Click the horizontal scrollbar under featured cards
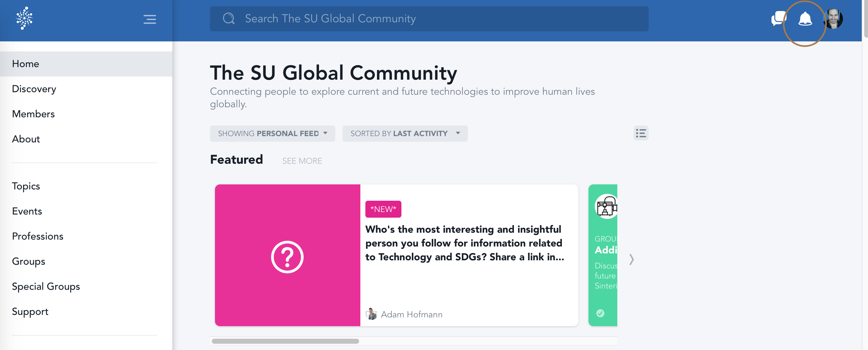868x350 pixels. click(x=285, y=341)
